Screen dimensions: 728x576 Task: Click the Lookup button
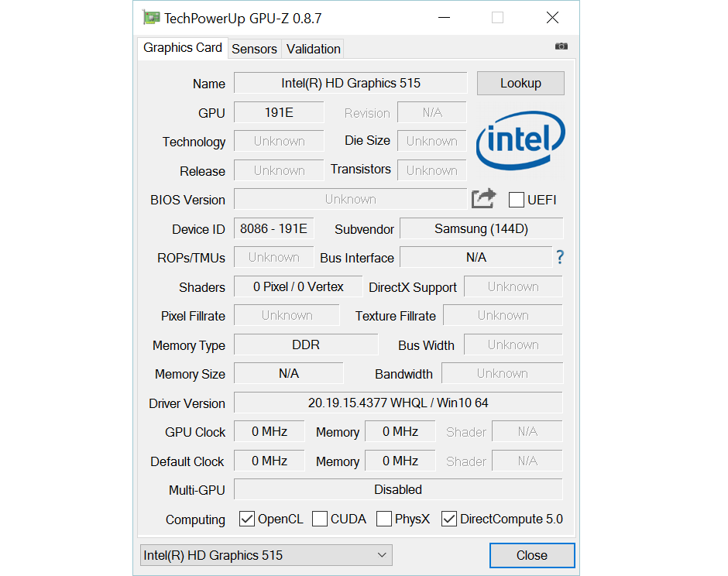pyautogui.click(x=520, y=83)
